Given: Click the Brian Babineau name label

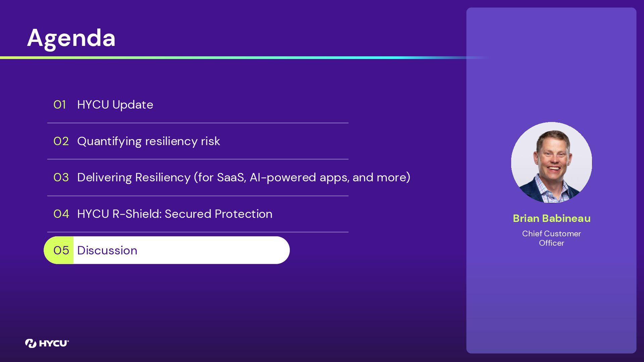Looking at the screenshot, I should (551, 218).
